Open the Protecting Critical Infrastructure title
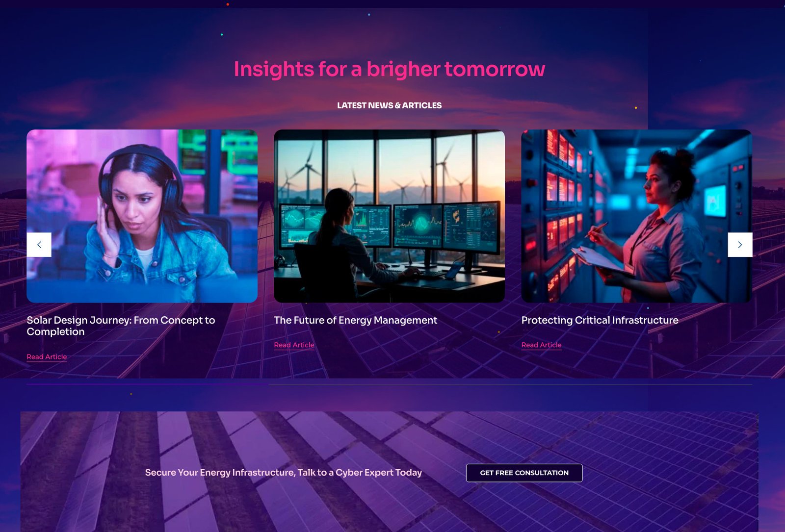 point(600,320)
